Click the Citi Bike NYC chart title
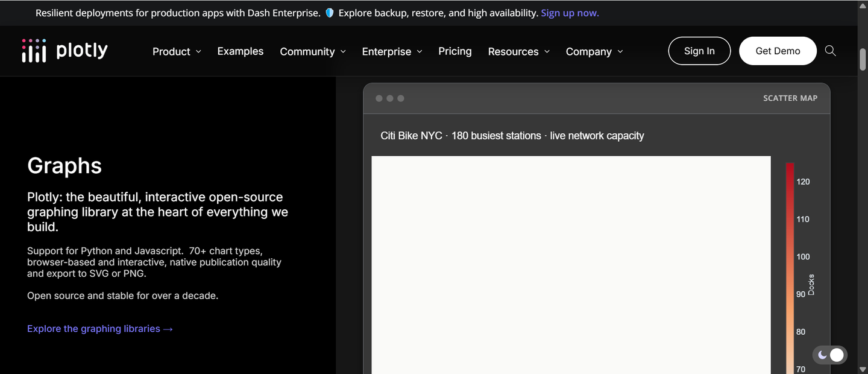Image resolution: width=868 pixels, height=374 pixels. [x=512, y=136]
